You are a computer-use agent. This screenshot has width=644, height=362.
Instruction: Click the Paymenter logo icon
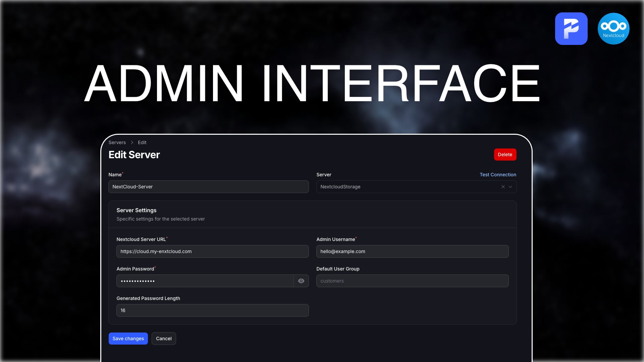(x=571, y=28)
